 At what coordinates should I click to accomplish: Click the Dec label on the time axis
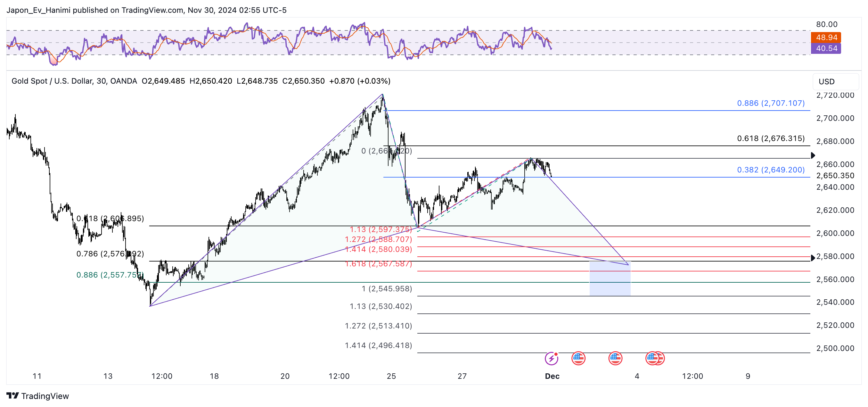point(552,376)
